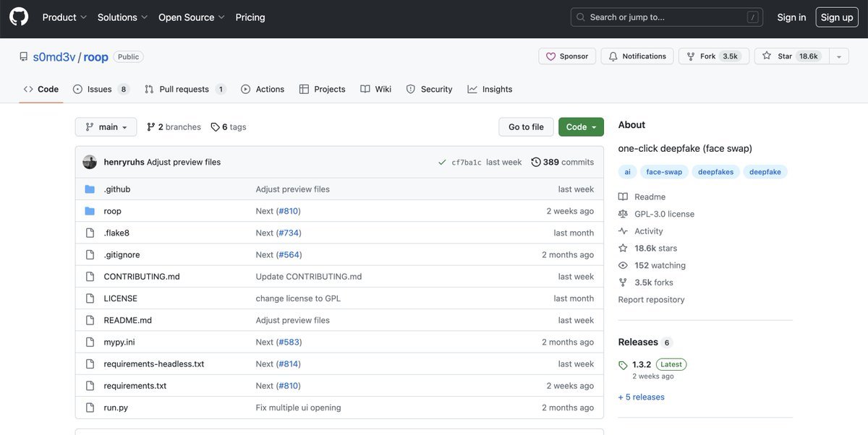This screenshot has width=868, height=435.
Task: Toggle Notifications for this repository
Action: [637, 56]
